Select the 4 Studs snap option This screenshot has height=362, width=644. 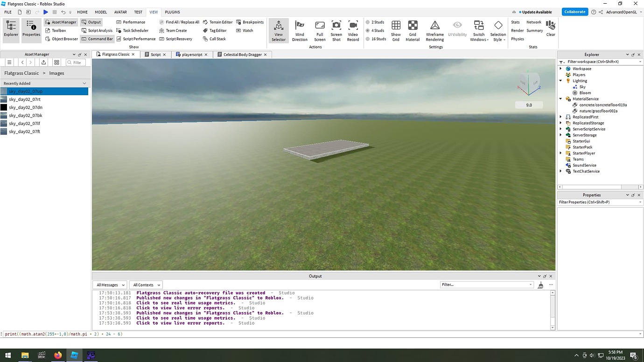click(376, 30)
